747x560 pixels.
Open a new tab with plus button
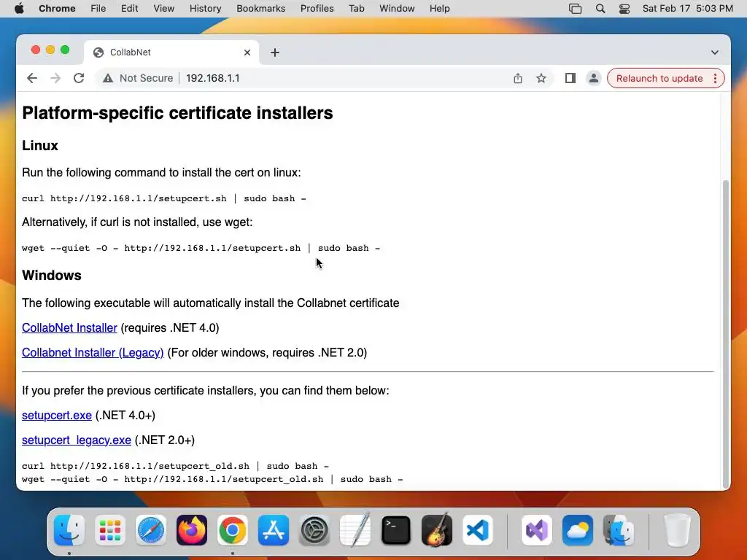[275, 52]
